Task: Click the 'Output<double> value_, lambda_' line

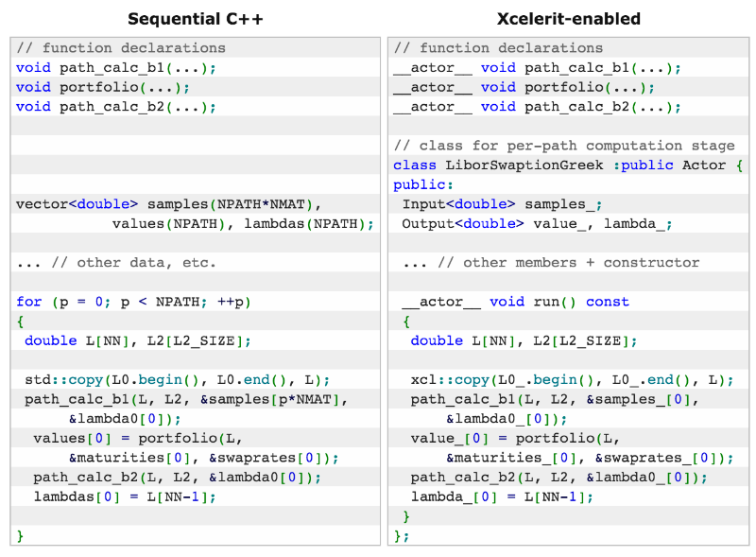Action: click(x=538, y=224)
